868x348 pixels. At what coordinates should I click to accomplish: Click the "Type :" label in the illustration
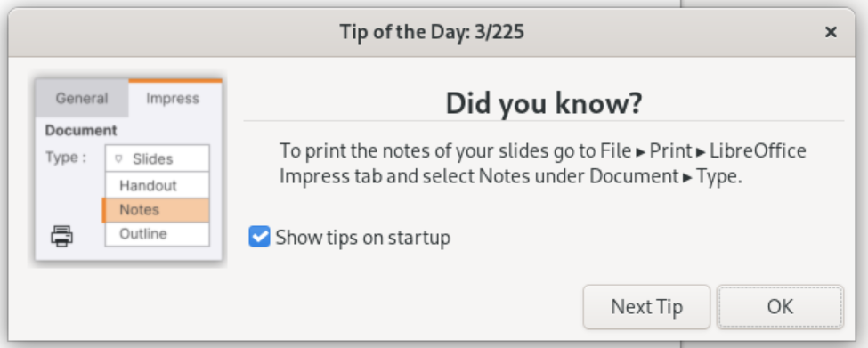click(x=65, y=158)
